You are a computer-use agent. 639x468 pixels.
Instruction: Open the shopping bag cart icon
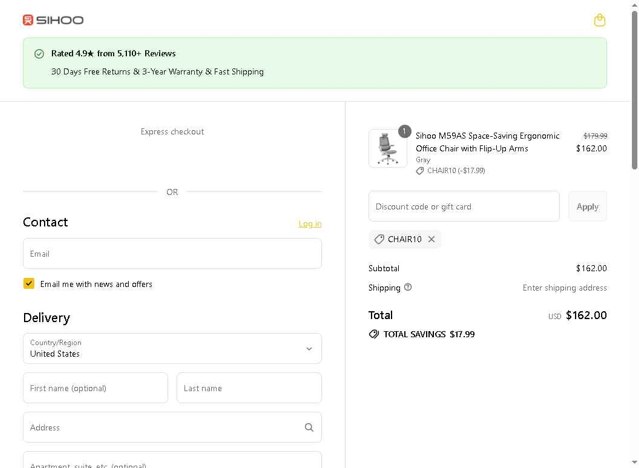coord(599,20)
